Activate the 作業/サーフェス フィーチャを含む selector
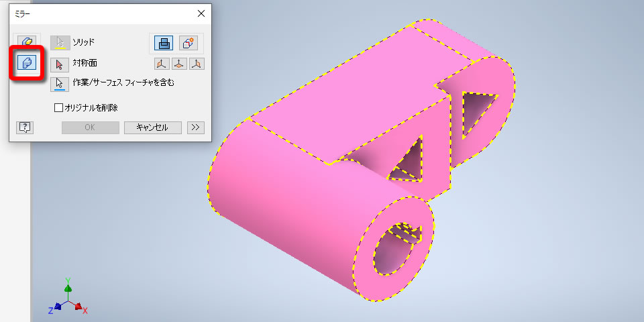The image size is (644, 322). 60,83
